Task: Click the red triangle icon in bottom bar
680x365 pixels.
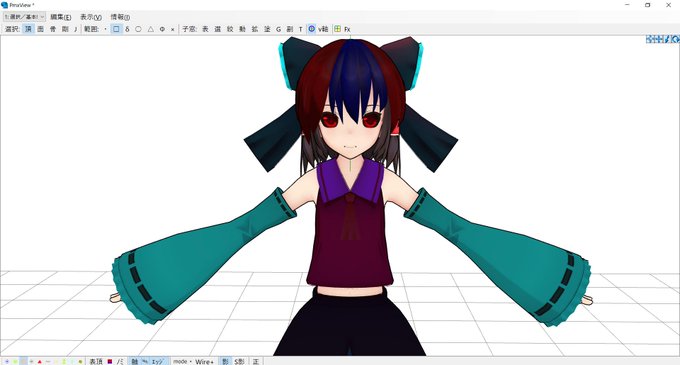Action: tap(39, 361)
